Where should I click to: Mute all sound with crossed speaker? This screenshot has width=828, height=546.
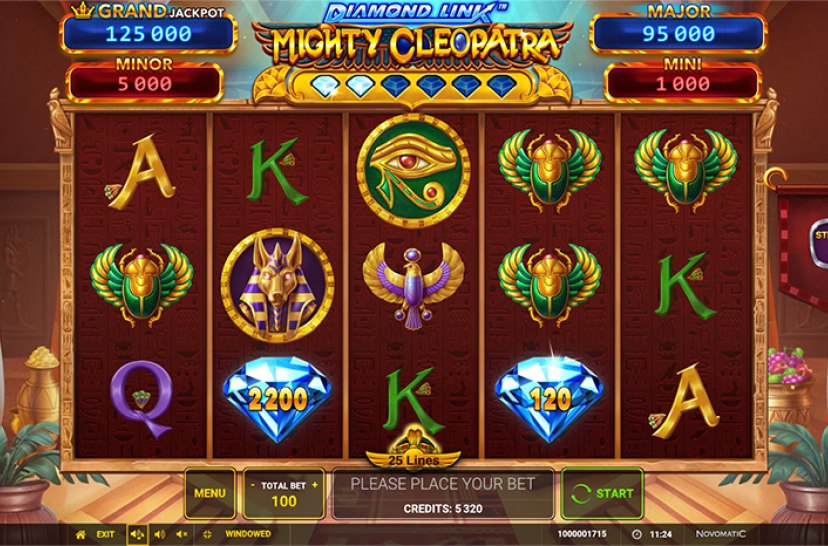(182, 534)
